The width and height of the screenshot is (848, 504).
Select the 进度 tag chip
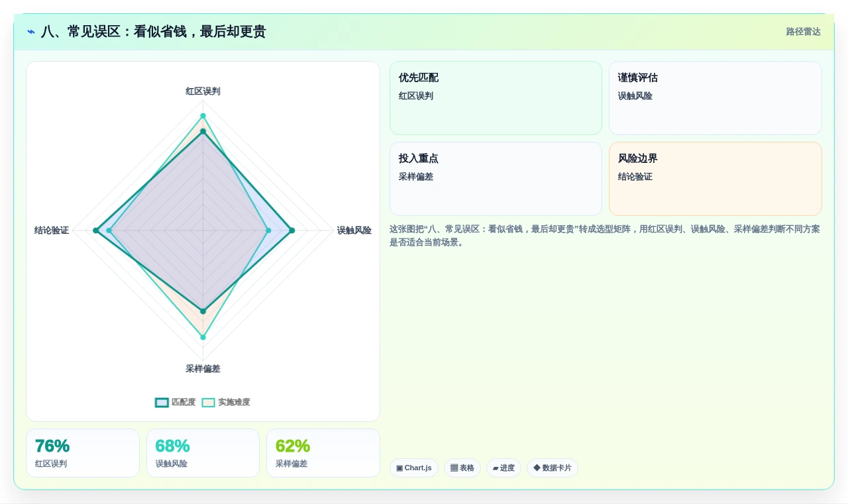tap(503, 468)
